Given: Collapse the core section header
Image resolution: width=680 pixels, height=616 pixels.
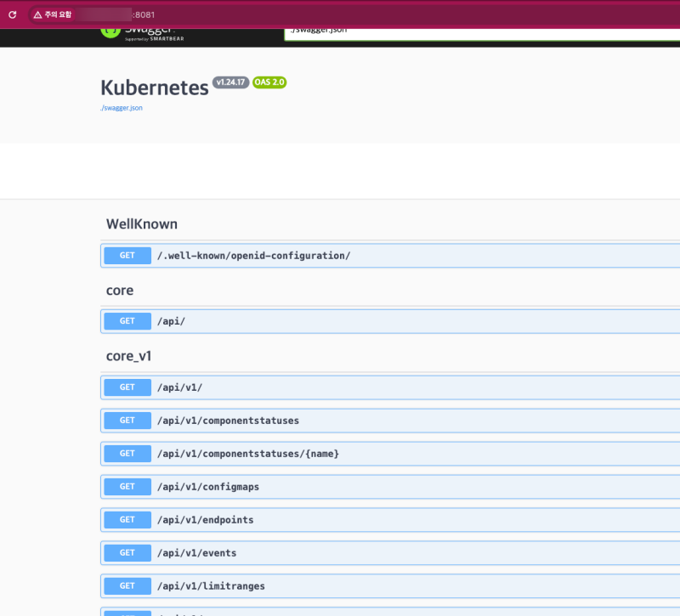Looking at the screenshot, I should coord(120,291).
